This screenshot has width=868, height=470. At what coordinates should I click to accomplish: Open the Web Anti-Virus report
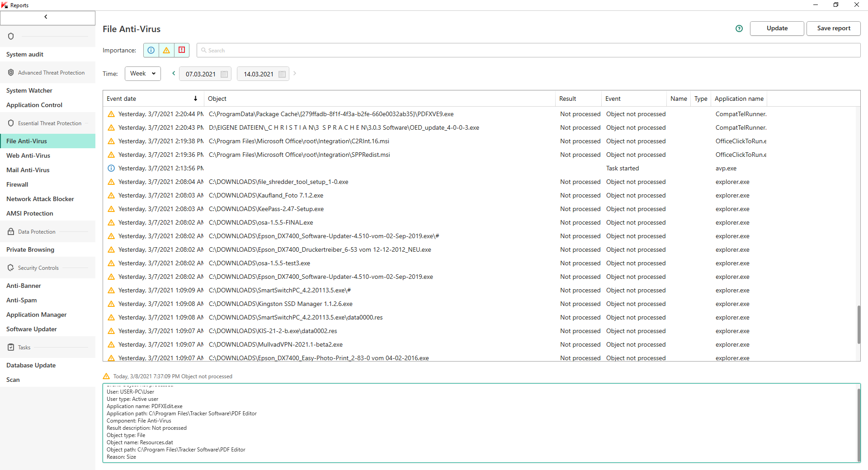click(28, 155)
